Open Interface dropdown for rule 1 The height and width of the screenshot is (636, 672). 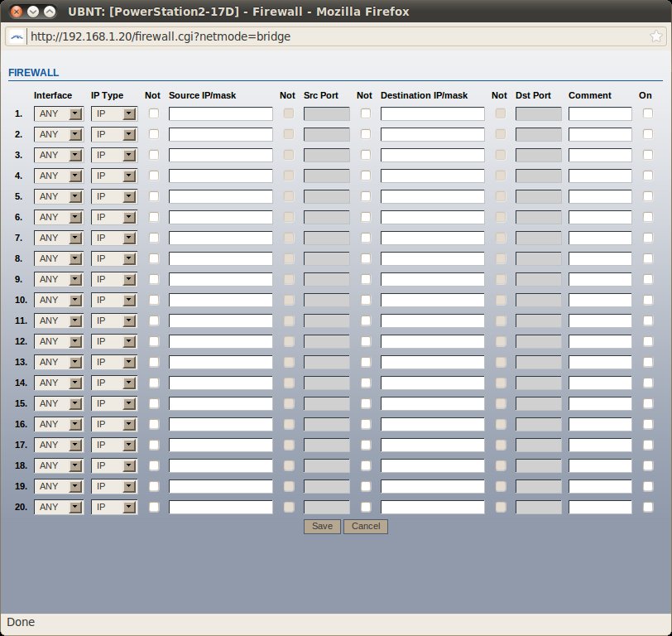tap(59, 113)
